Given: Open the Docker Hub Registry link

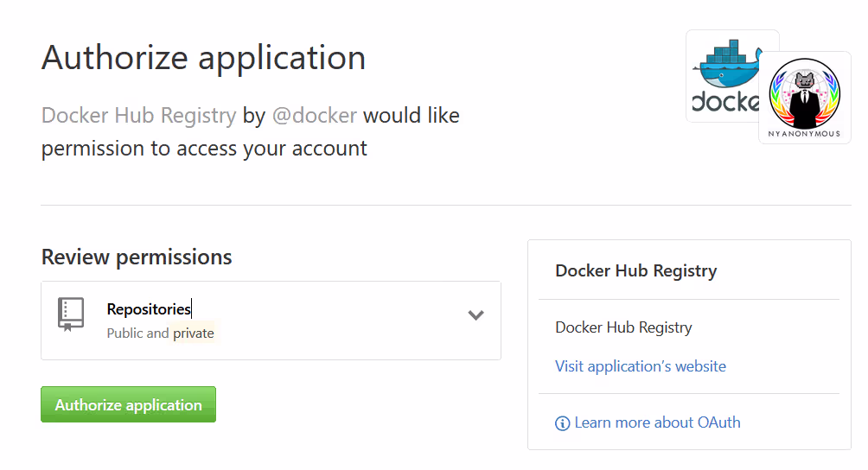Looking at the screenshot, I should click(138, 115).
